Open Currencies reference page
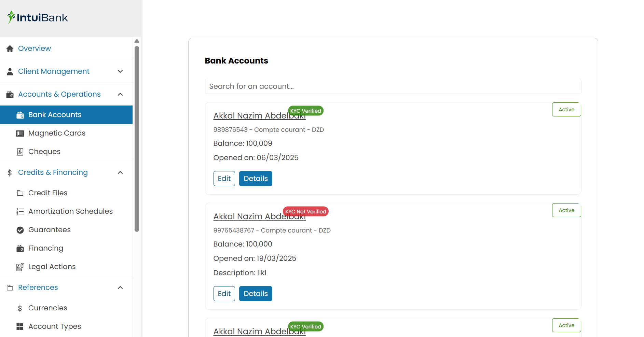This screenshot has height=337, width=644. tap(66, 308)
